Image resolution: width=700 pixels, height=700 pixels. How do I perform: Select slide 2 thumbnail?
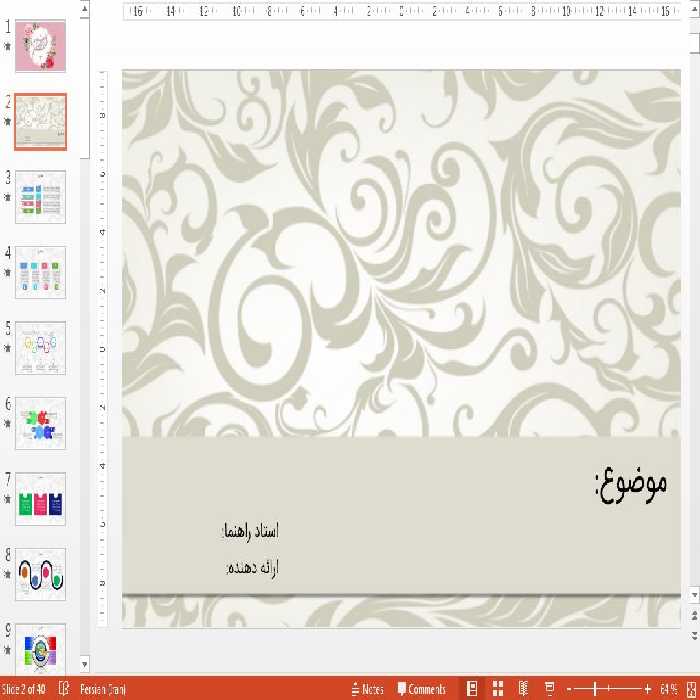tap(41, 121)
